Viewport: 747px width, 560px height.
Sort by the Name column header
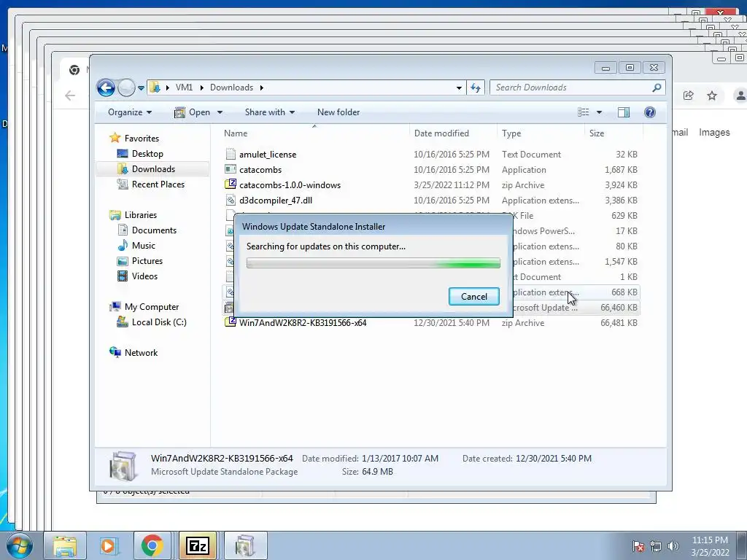[314, 133]
